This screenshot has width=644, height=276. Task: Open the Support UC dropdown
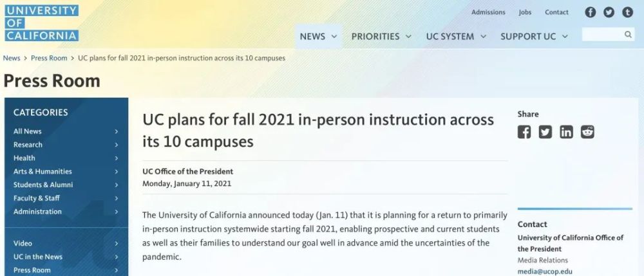coord(534,37)
